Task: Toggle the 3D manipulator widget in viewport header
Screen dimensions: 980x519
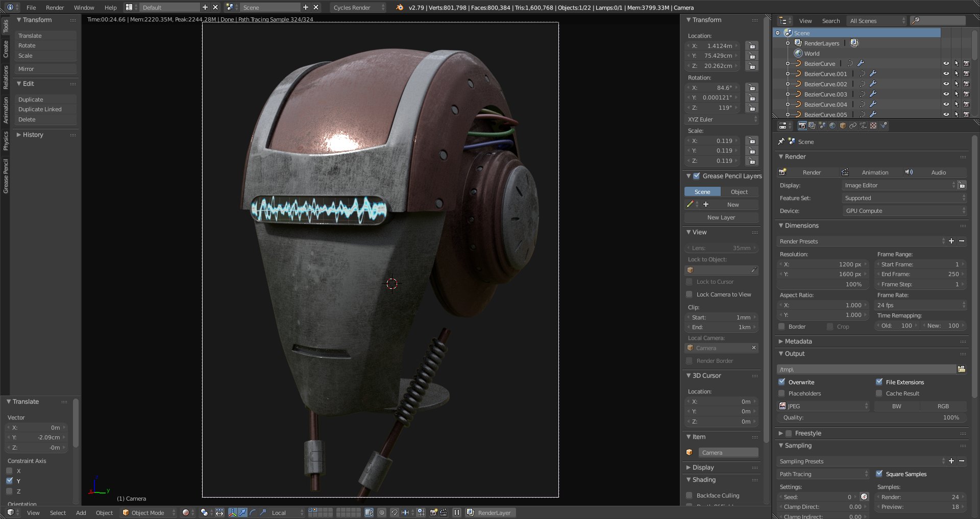Action: pos(232,512)
